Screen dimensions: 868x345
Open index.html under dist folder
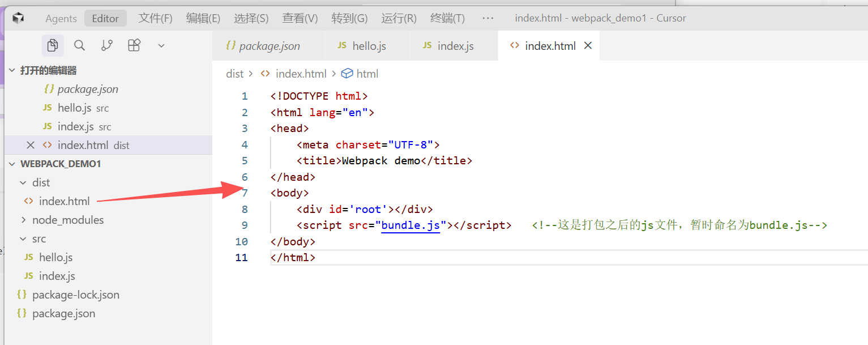[x=108, y=201]
